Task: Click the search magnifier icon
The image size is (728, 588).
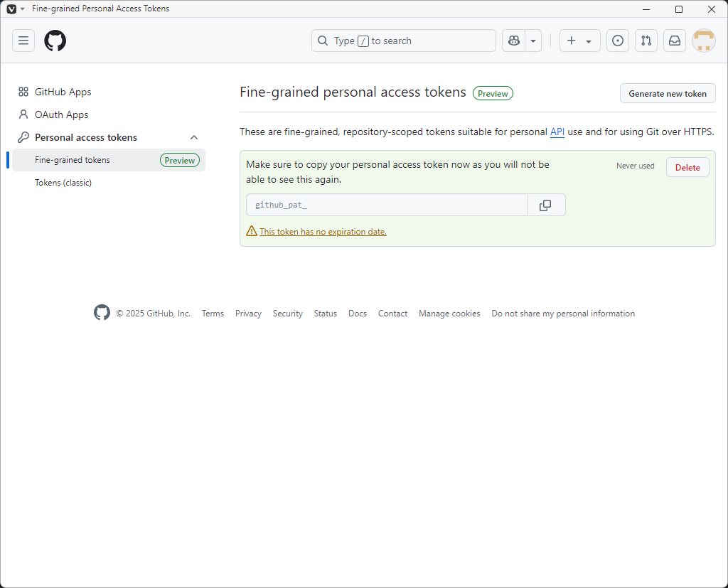Action: (x=322, y=41)
